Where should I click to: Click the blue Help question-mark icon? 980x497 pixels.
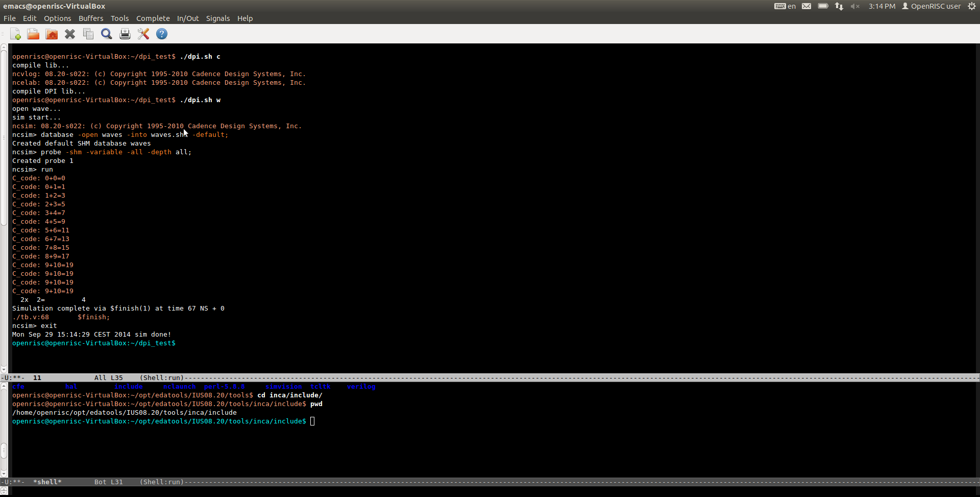[162, 34]
